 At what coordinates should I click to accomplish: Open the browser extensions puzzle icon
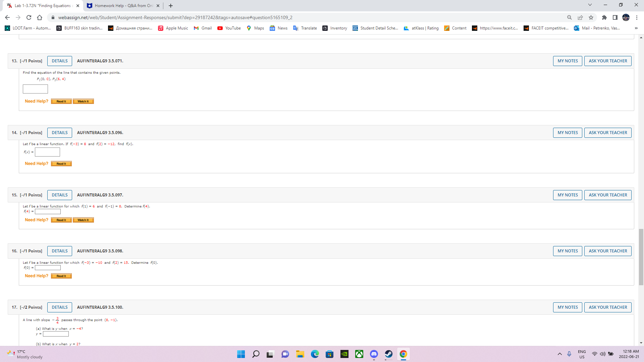click(604, 17)
